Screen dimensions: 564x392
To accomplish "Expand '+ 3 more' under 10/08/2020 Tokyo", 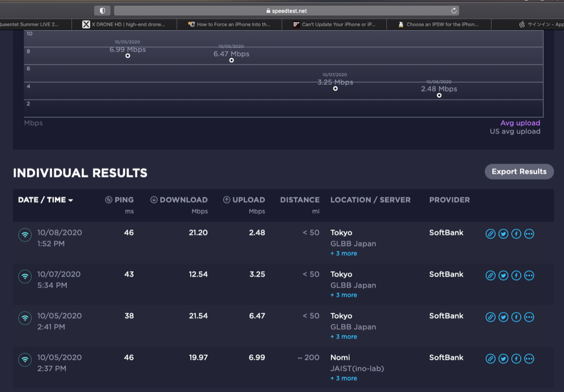I will pyautogui.click(x=344, y=253).
